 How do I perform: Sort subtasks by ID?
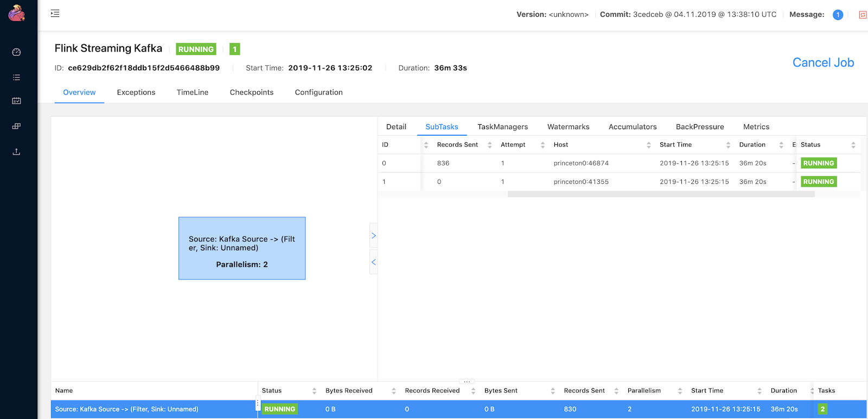pyautogui.click(x=426, y=145)
